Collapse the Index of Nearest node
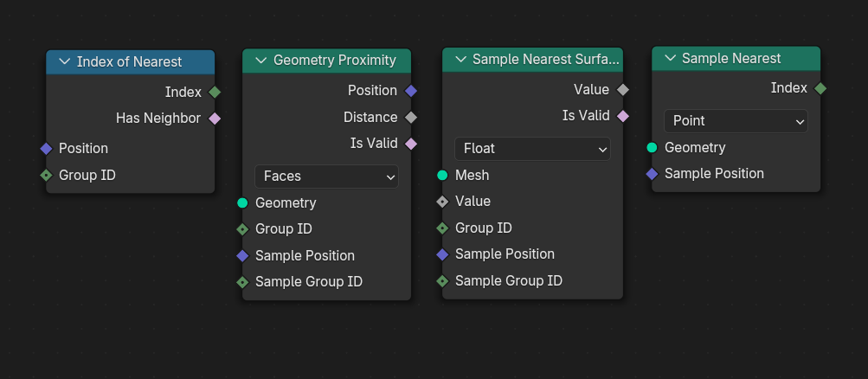Viewport: 868px width, 379px height. coord(65,61)
